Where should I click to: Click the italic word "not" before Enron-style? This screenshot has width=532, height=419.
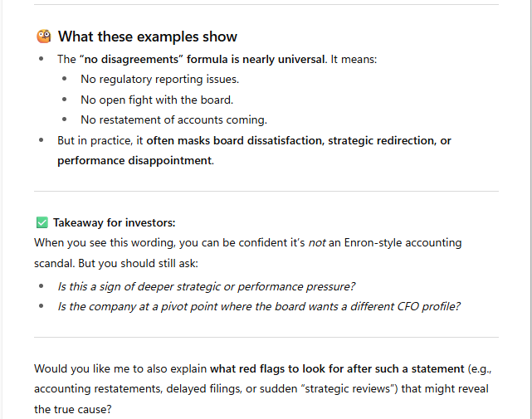pyautogui.click(x=315, y=242)
